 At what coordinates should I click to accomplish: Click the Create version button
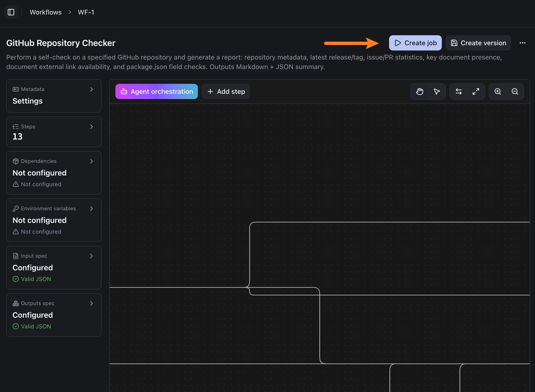[x=478, y=43]
